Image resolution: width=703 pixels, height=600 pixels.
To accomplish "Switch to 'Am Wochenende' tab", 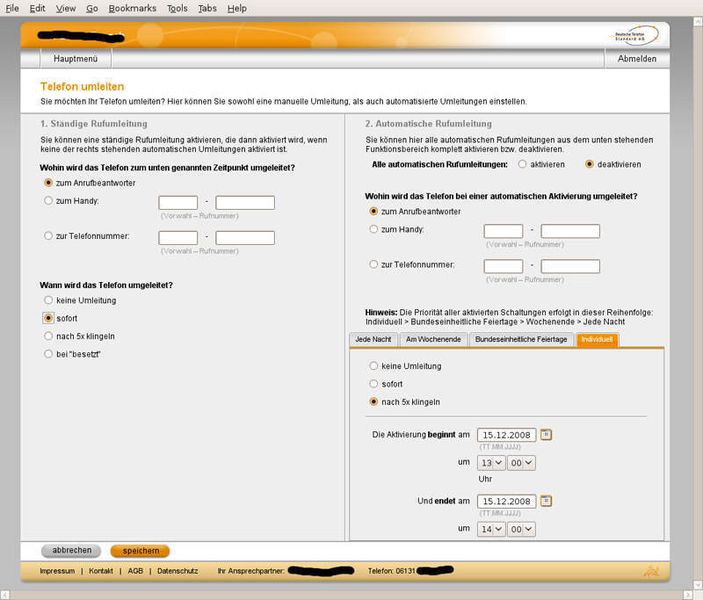I will pyautogui.click(x=434, y=339).
